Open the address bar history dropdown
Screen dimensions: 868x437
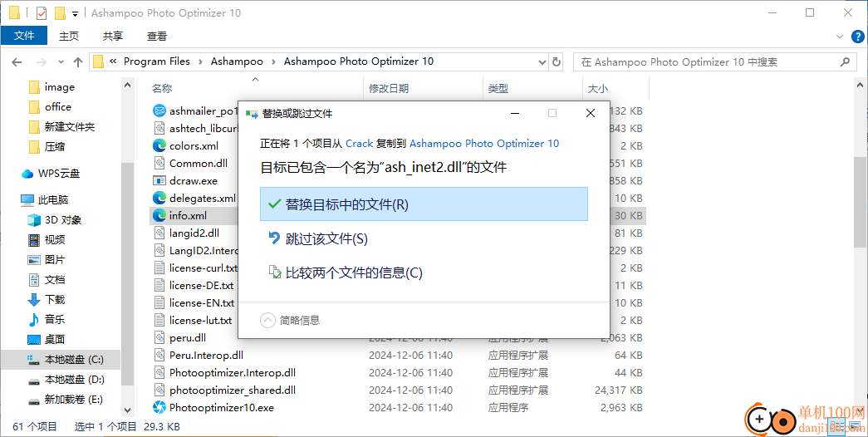[x=542, y=62]
